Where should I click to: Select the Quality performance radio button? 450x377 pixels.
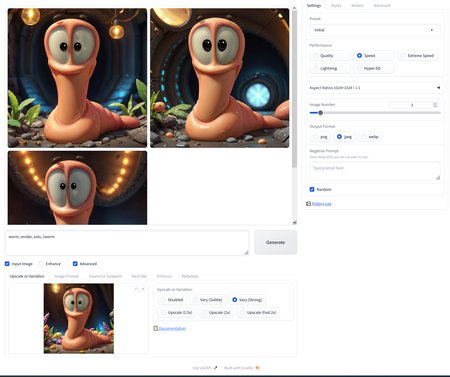pyautogui.click(x=316, y=56)
